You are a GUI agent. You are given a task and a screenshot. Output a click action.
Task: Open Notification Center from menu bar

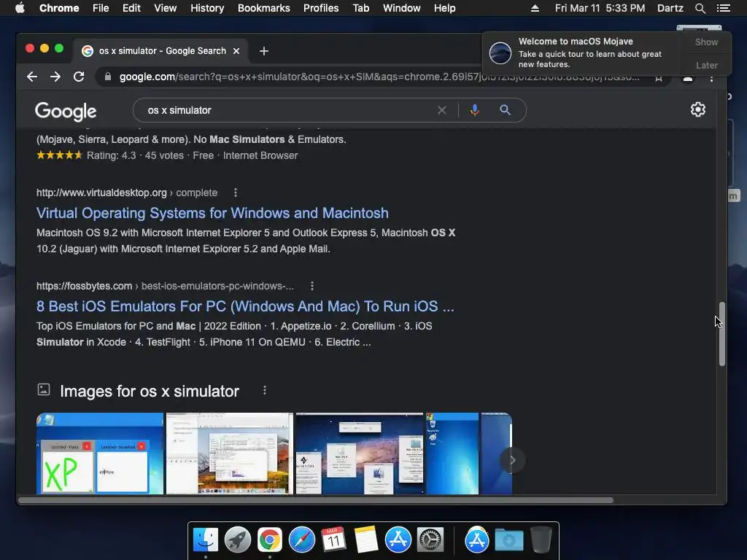tap(723, 8)
